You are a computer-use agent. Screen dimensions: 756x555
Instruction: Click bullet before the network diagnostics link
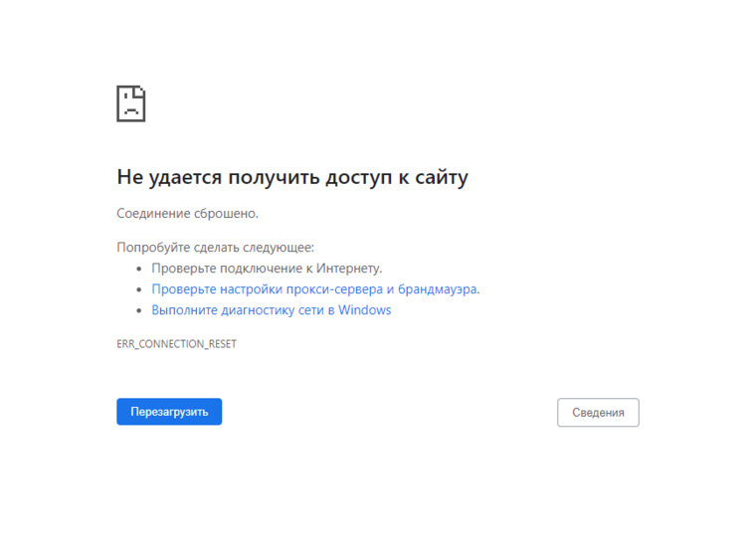(139, 310)
